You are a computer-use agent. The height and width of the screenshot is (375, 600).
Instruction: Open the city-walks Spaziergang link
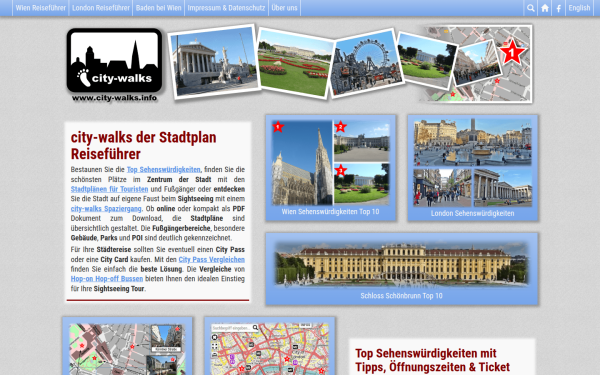pos(106,209)
